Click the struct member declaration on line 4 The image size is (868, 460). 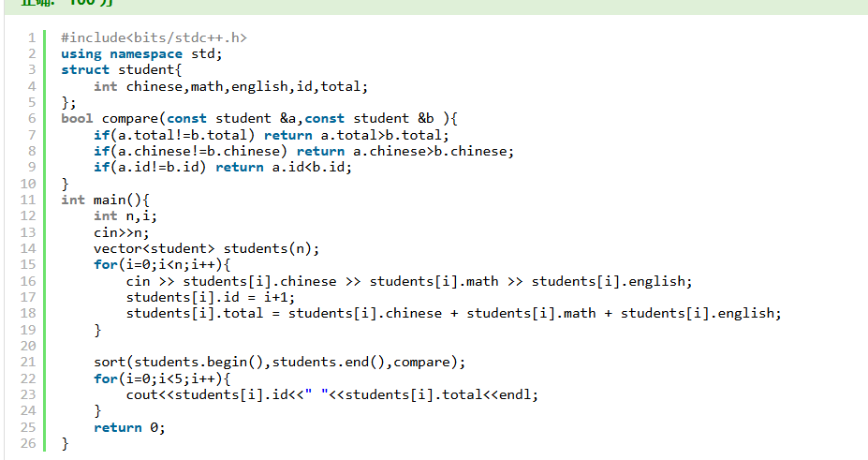[x=230, y=86]
